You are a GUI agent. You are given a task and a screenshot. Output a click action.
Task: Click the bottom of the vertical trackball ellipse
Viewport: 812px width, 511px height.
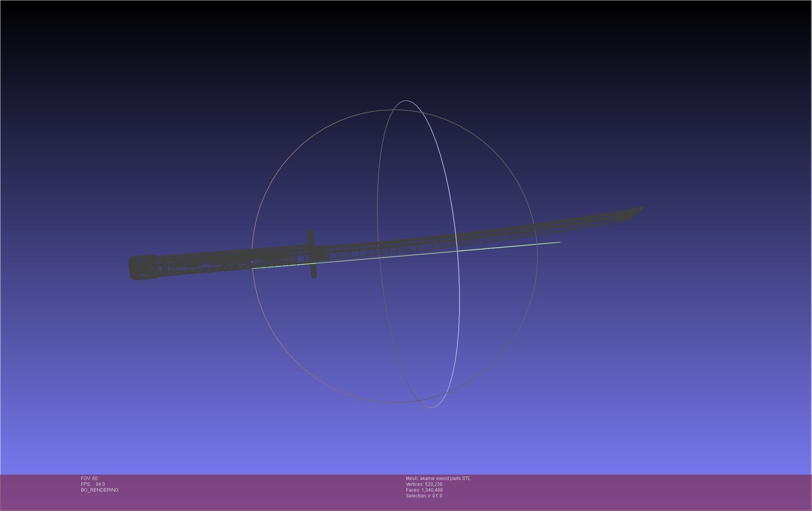[431, 407]
